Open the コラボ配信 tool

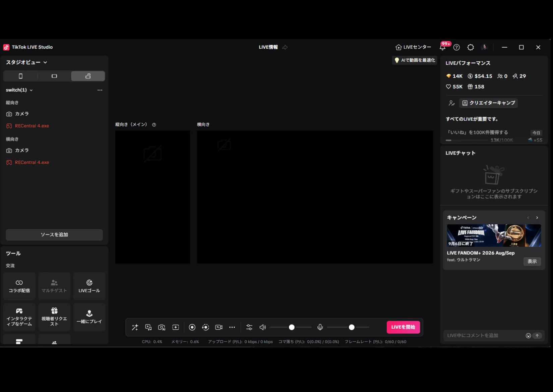(19, 286)
